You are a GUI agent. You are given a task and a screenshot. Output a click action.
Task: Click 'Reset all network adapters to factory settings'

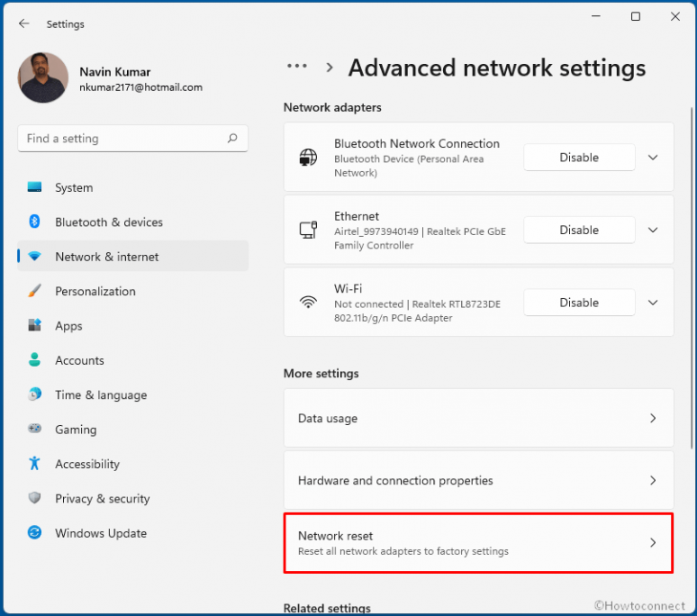tap(403, 551)
